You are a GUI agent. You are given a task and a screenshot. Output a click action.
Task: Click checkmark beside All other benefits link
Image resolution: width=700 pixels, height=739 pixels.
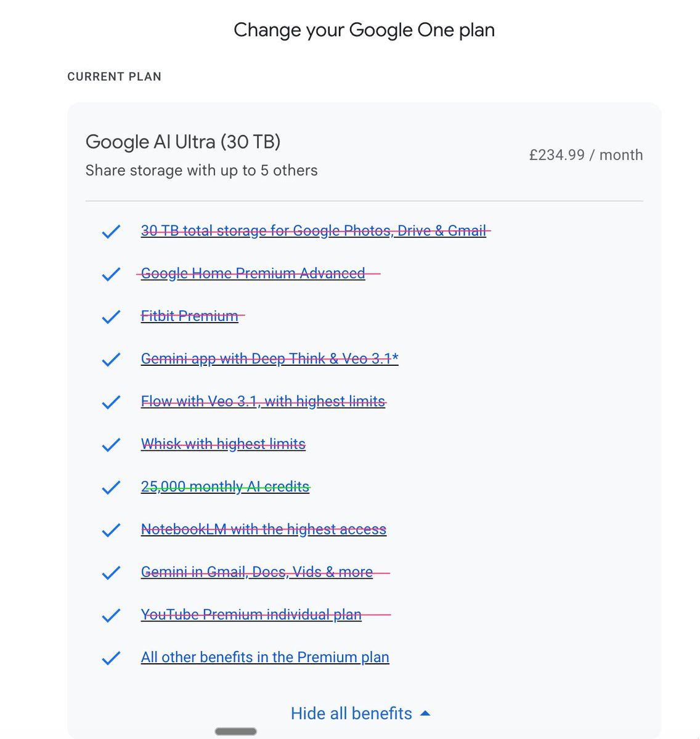point(111,658)
